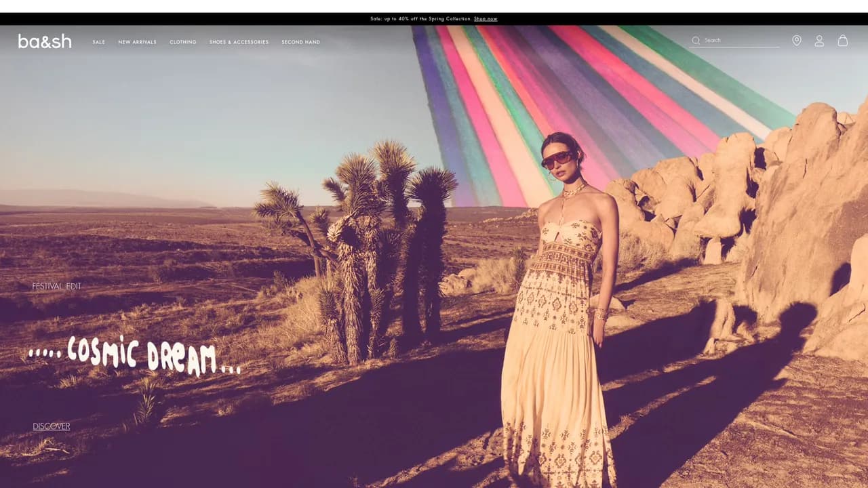Open the New Arrivals menu
This screenshot has height=488, width=868.
(138, 42)
